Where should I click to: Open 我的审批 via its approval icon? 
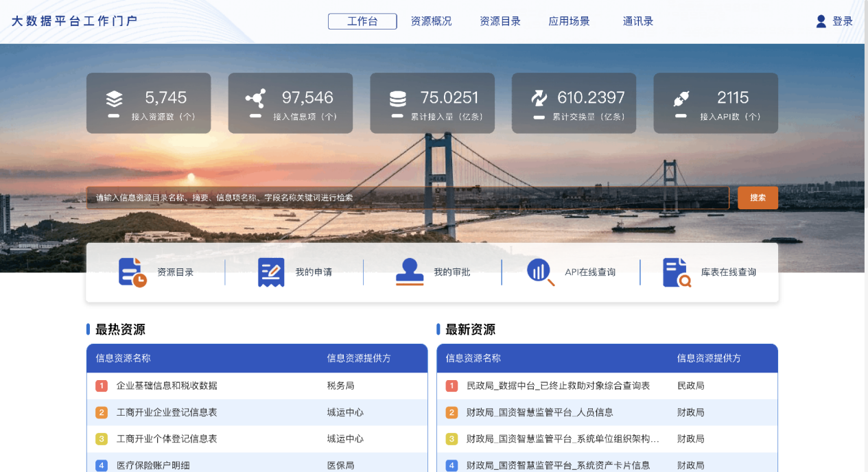[x=408, y=271]
